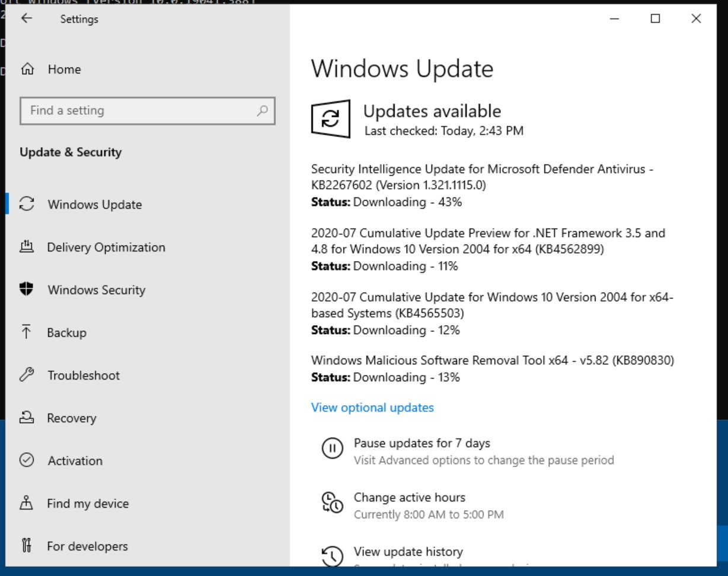
Task: Pause updates for 7 days
Action: point(422,443)
